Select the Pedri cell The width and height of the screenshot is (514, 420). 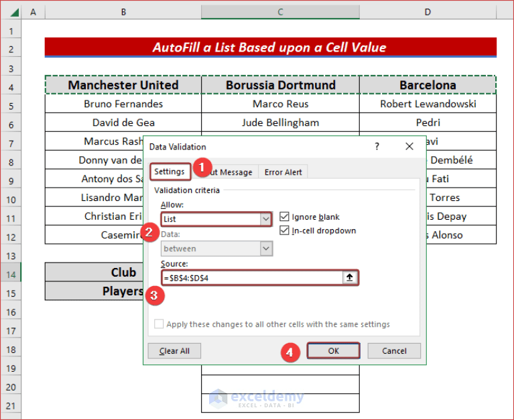click(x=428, y=123)
